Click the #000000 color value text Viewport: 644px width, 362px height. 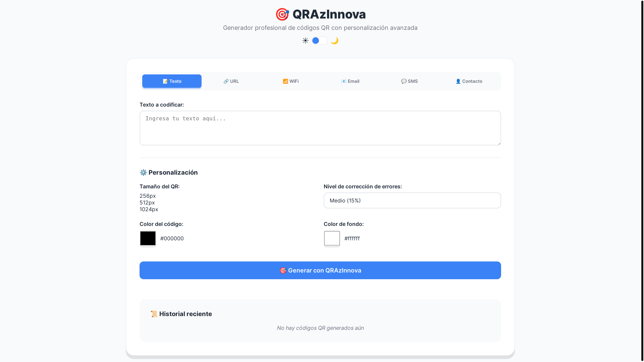172,238
